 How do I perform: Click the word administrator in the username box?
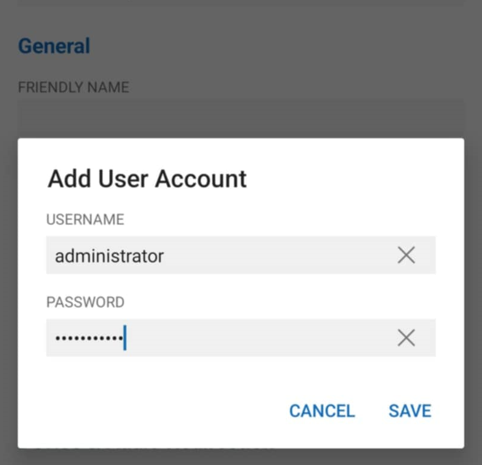109,256
